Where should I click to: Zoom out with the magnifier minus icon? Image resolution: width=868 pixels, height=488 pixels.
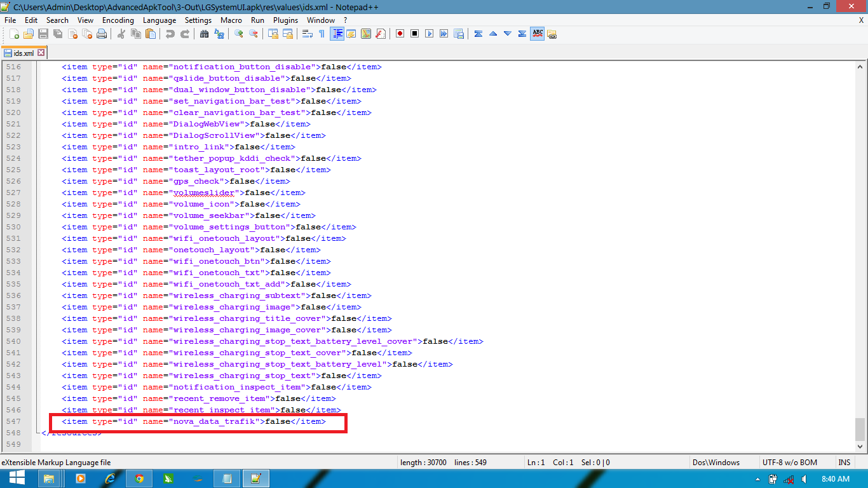click(x=253, y=34)
